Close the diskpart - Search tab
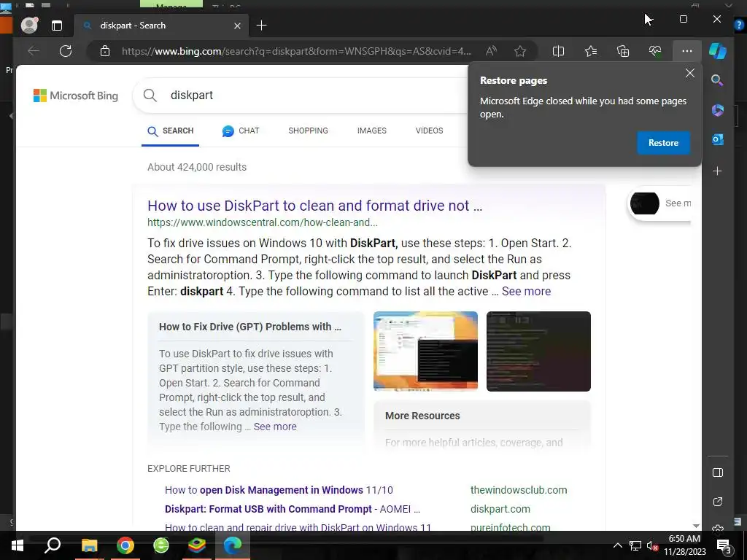Viewport: 747px width, 560px height. pos(237,26)
